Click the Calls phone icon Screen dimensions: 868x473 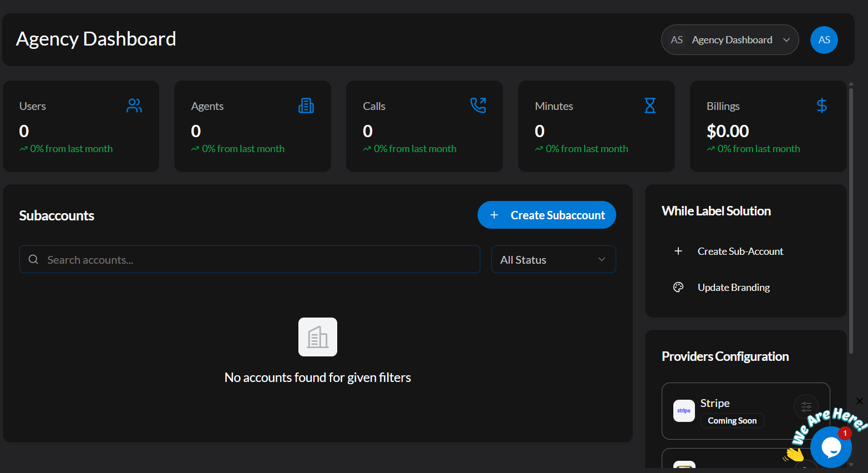click(x=478, y=105)
